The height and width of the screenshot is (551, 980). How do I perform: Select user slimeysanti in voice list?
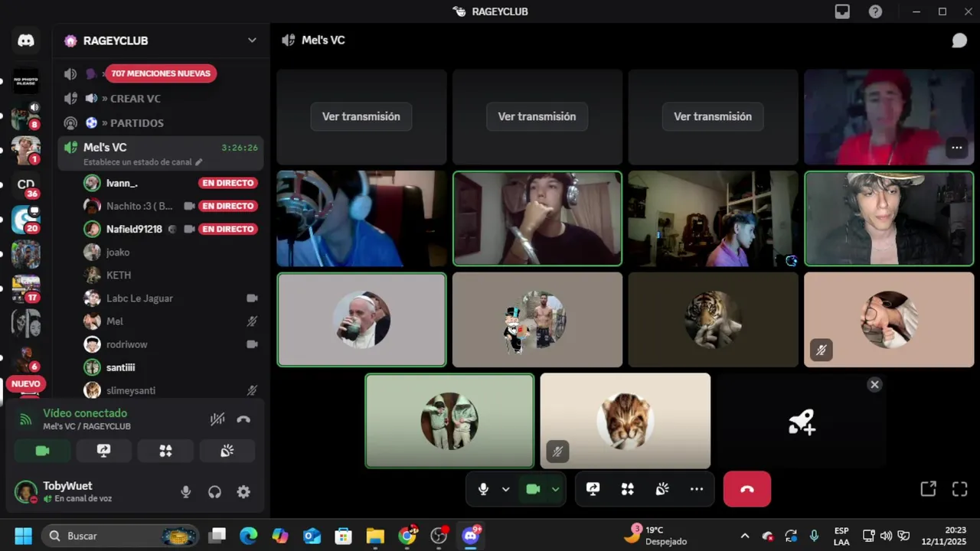[x=170, y=390]
